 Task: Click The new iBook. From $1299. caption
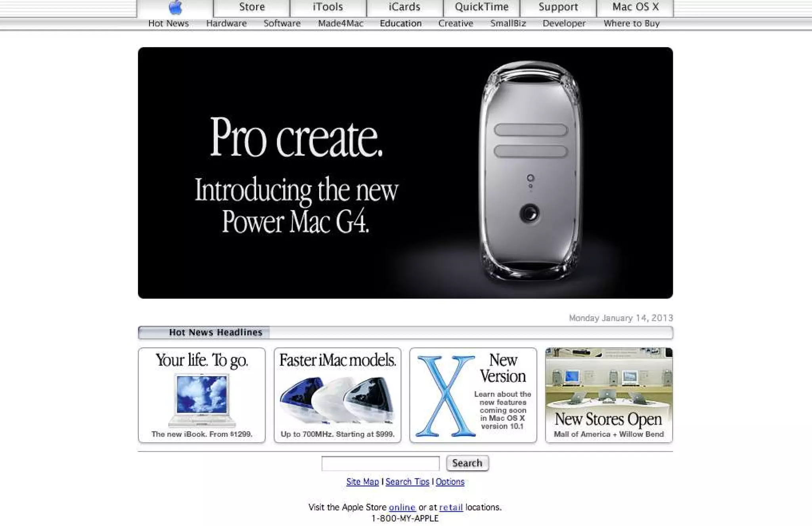coord(202,434)
